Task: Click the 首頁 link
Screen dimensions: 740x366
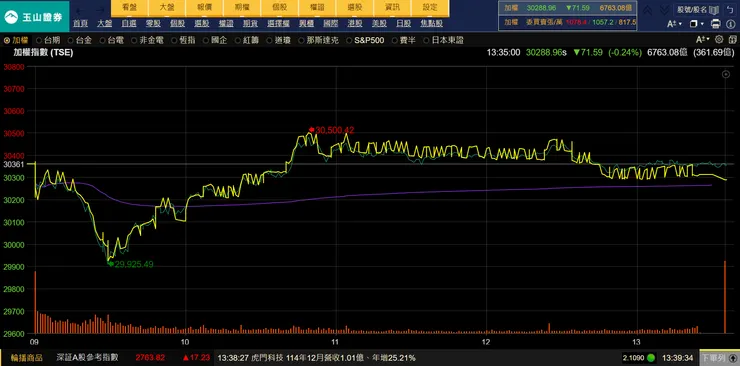Action: pos(80,24)
